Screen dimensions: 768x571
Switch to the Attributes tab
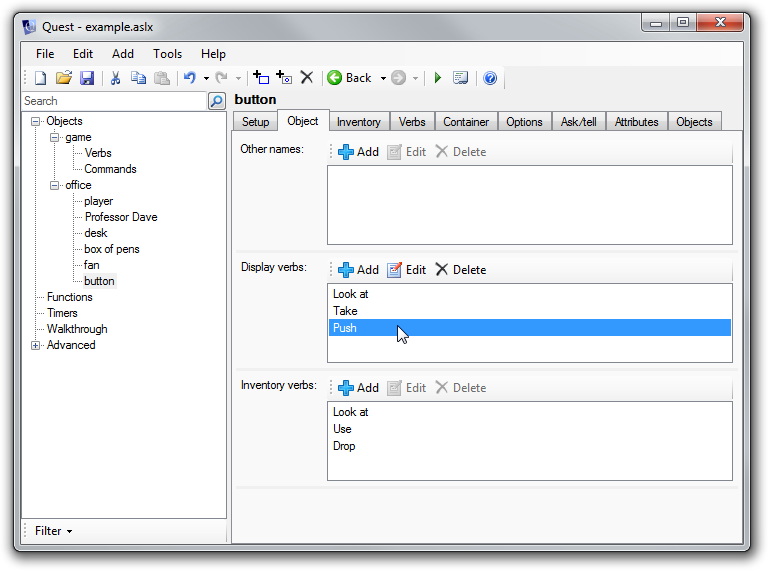(x=636, y=122)
